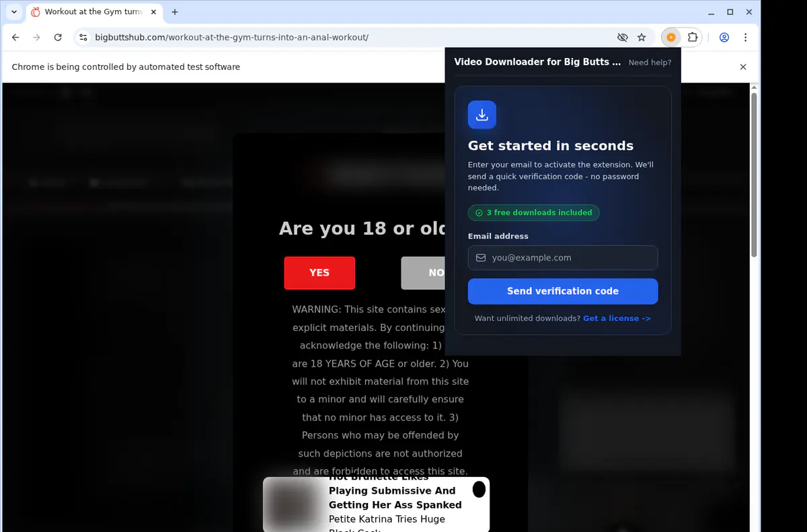Click the address bar URL
Image resolution: width=807 pixels, height=532 pixels.
(x=232, y=38)
